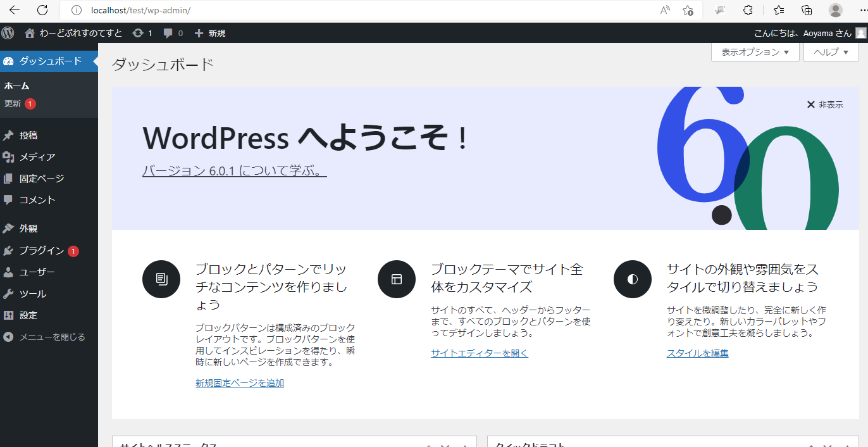Click the browser back arrow
Viewport: 868px width, 447px height.
pos(14,10)
